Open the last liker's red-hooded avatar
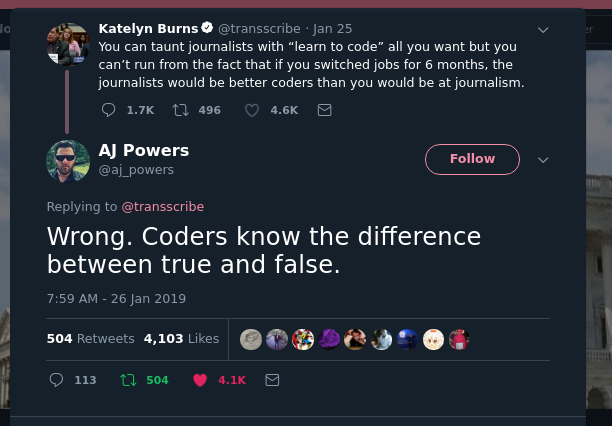The height and width of the screenshot is (426, 612). coord(459,339)
